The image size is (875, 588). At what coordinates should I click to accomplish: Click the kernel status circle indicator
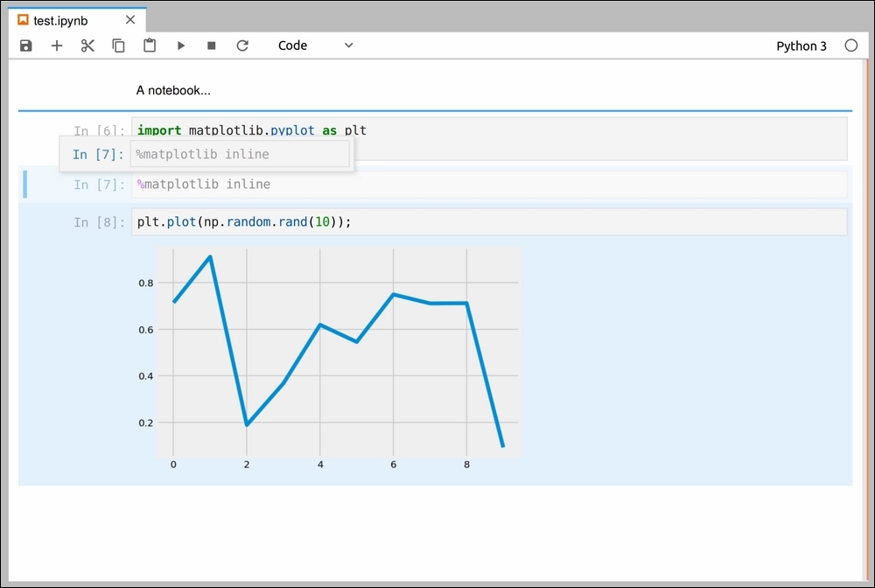point(851,45)
